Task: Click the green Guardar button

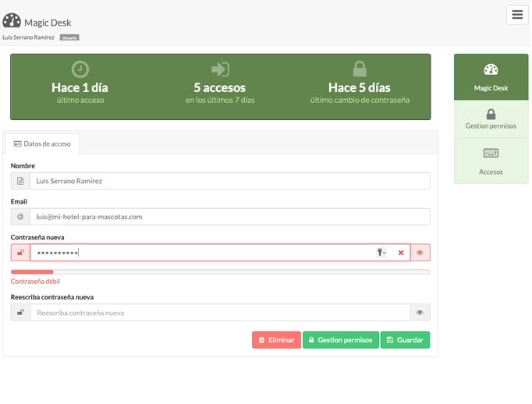Action: (x=405, y=340)
